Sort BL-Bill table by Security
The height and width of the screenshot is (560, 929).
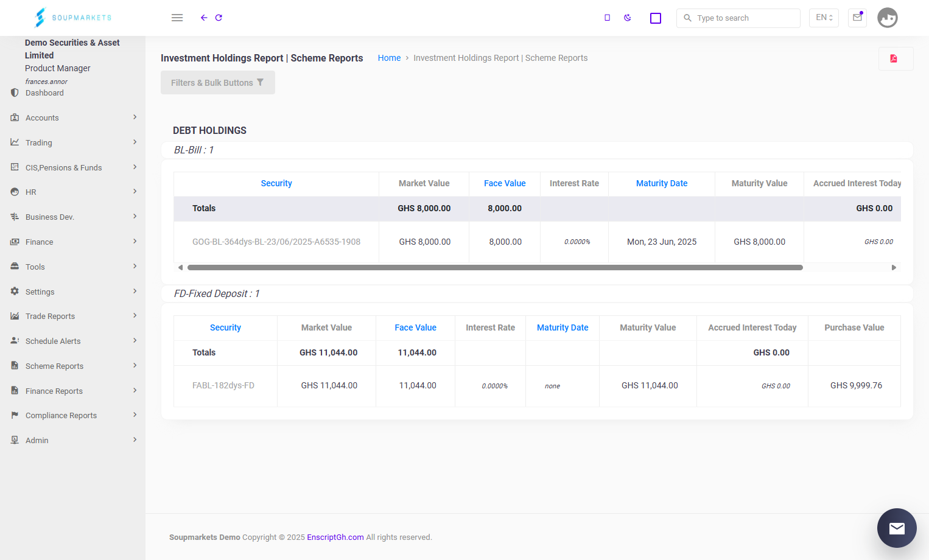pos(276,183)
